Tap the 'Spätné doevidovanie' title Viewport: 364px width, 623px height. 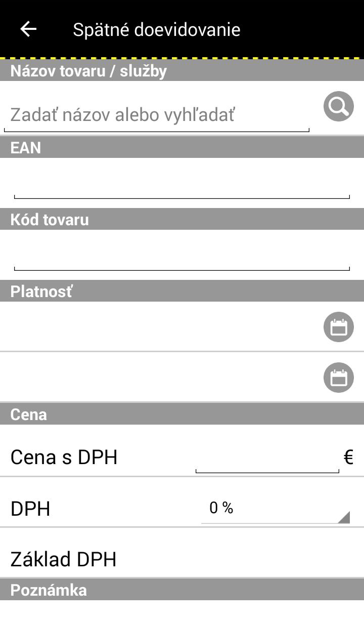157,29
